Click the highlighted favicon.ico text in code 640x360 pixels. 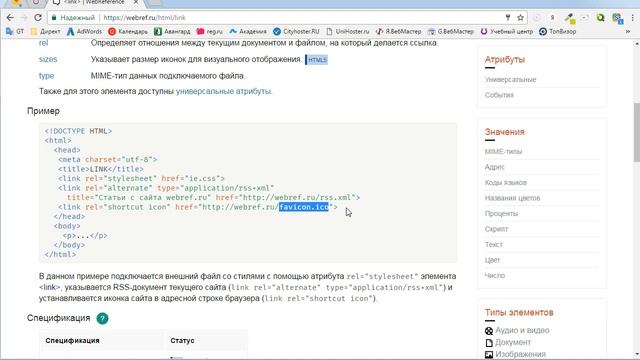click(304, 207)
